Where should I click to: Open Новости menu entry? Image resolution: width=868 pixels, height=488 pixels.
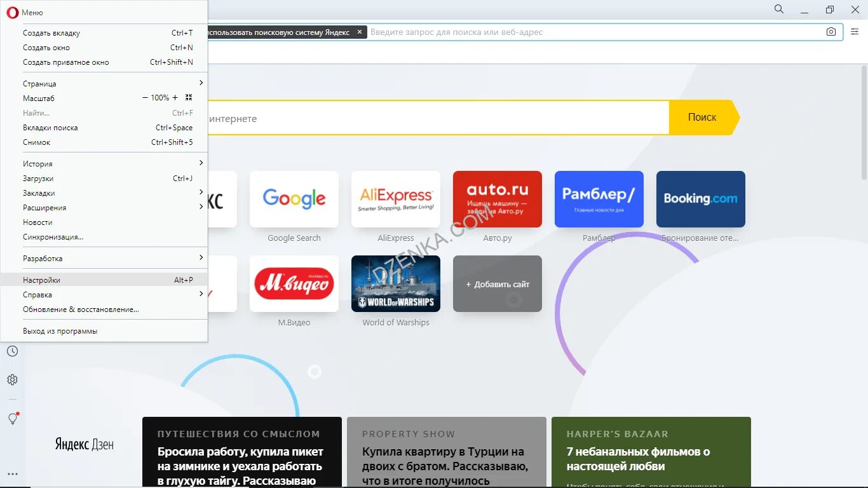[x=104, y=222]
